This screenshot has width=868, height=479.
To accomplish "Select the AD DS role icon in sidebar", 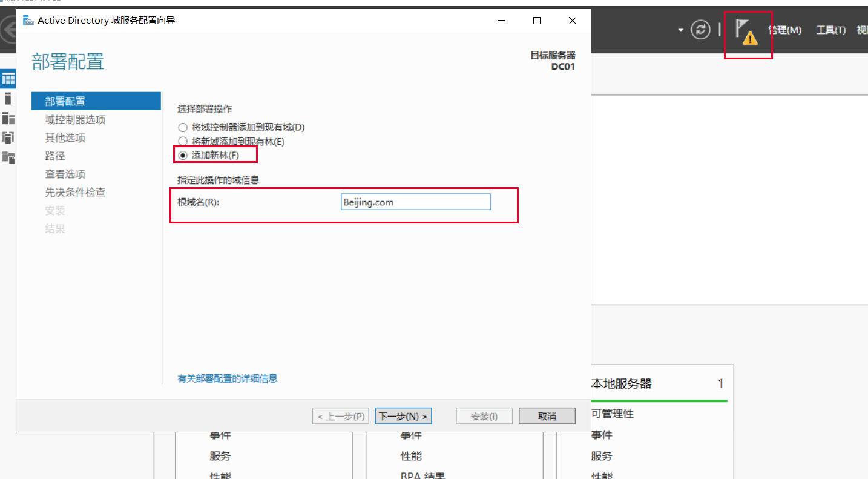I will coord(8,137).
